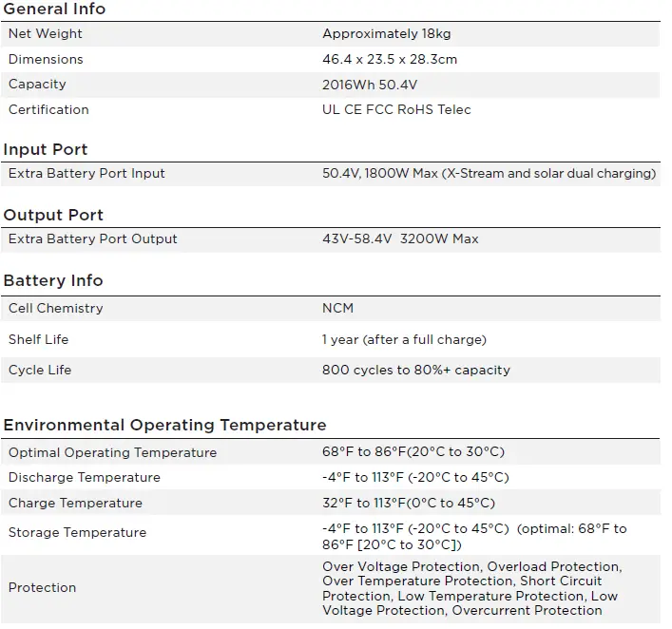This screenshot has height=629, width=672.
Task: Select the Net Weight row label
Action: (x=46, y=33)
